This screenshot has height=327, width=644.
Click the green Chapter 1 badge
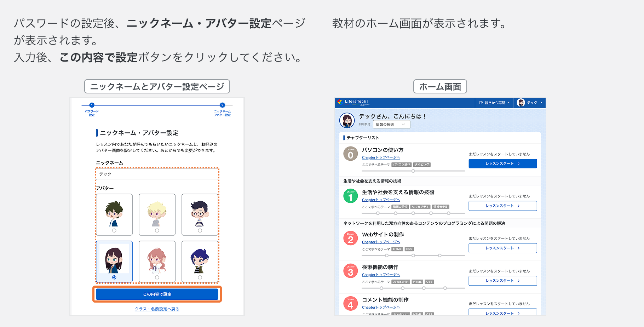(x=350, y=195)
